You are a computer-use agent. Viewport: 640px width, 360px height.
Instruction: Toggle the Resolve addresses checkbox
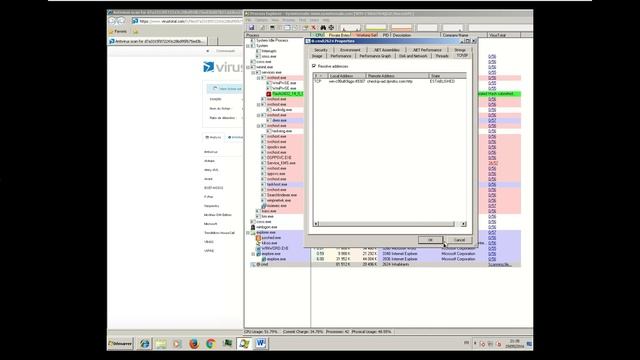click(314, 66)
